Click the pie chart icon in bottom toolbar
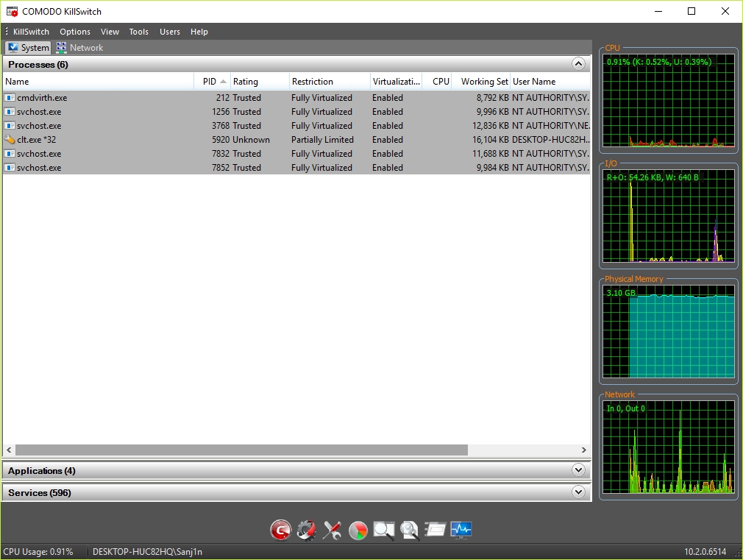 tap(358, 530)
